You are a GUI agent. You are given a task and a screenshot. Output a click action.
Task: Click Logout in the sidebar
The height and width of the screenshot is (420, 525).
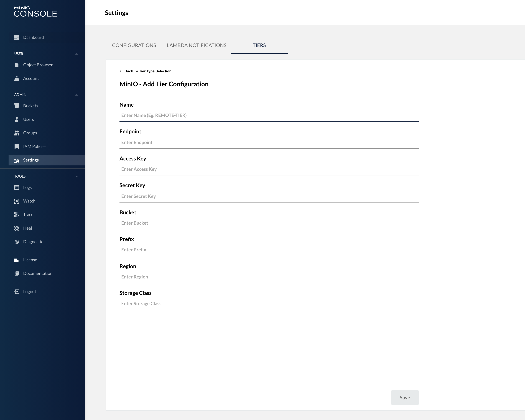click(x=47, y=291)
